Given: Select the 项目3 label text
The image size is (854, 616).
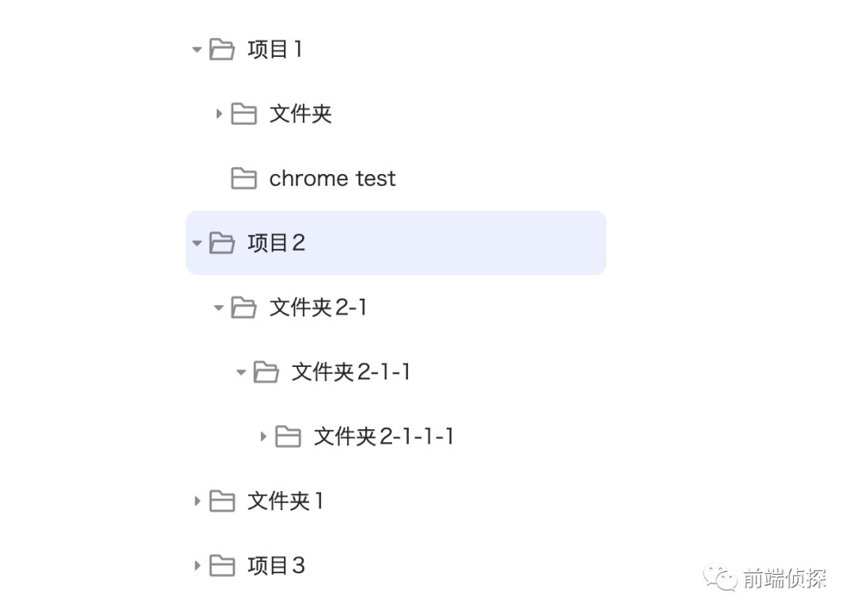Looking at the screenshot, I should coord(276,565).
